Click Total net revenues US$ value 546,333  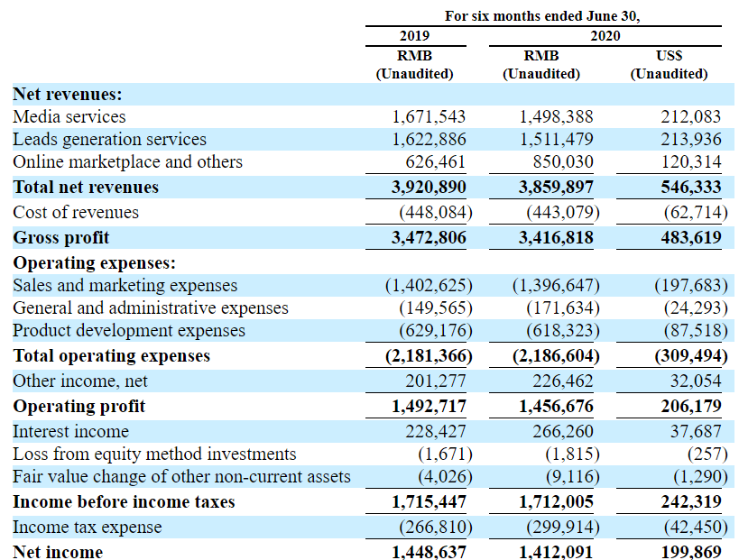(x=691, y=188)
